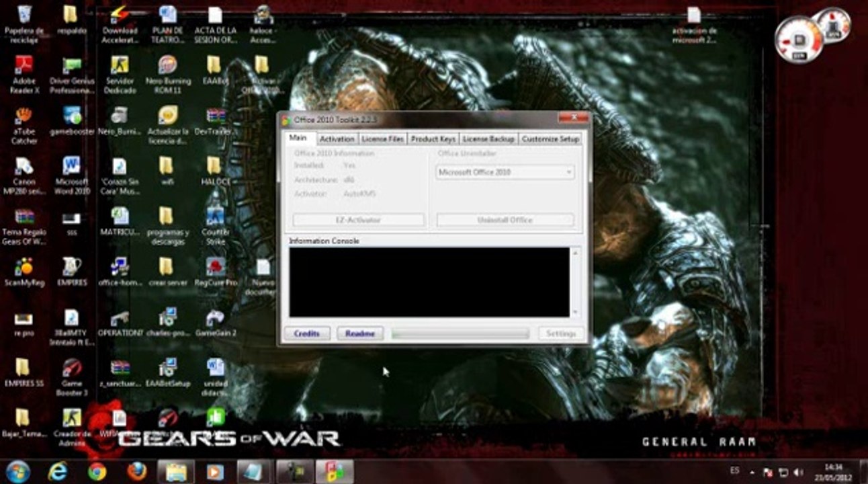Select the wifi folder icon
The image size is (868, 484).
pos(167,171)
